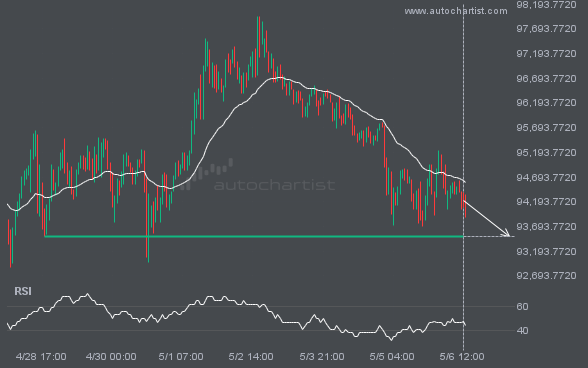Click the RSI 40 level label
The width and height of the screenshot is (588, 368).
522,330
